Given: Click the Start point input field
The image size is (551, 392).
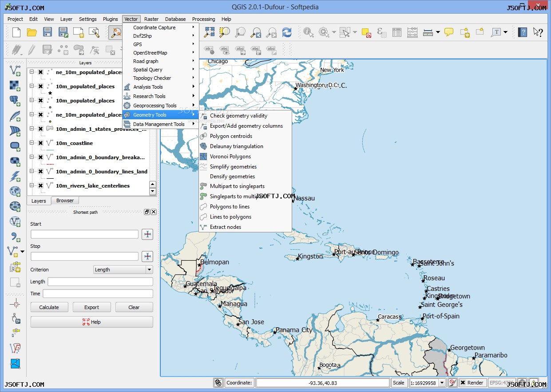Looking at the screenshot, I should click(x=84, y=234).
